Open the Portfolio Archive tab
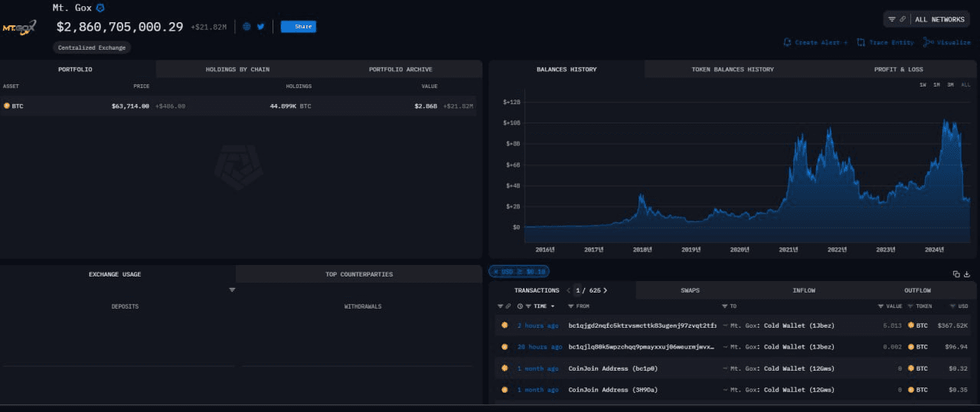The image size is (980, 412). (400, 69)
